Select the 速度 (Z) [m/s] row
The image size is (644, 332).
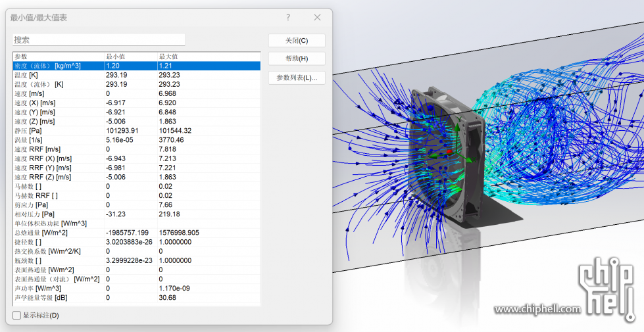click(x=137, y=122)
